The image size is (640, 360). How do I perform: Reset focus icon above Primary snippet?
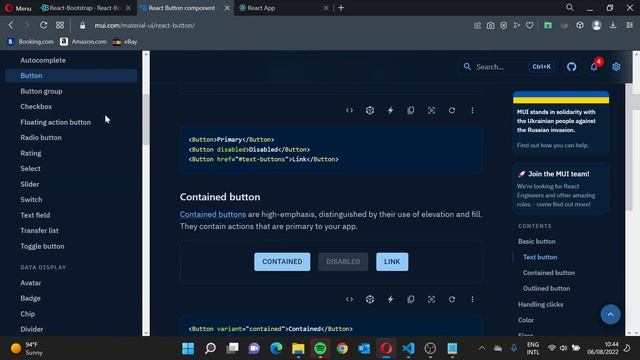[x=431, y=110]
